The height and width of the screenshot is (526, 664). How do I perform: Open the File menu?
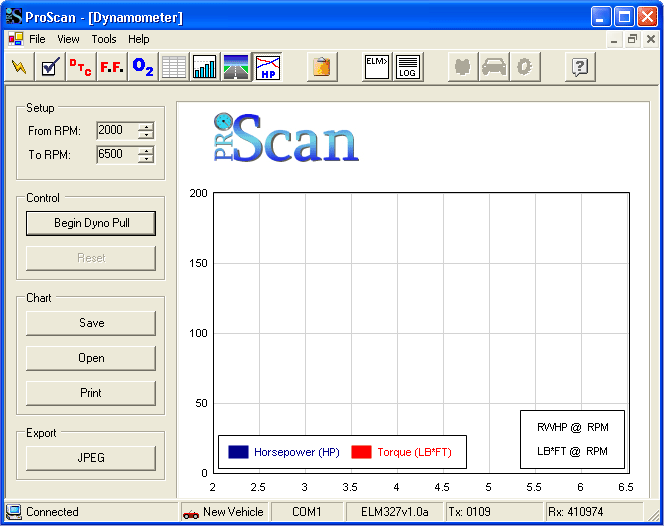pos(37,39)
